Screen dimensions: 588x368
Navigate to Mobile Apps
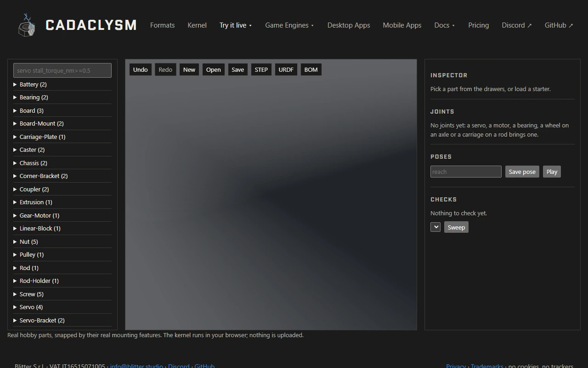tap(402, 25)
